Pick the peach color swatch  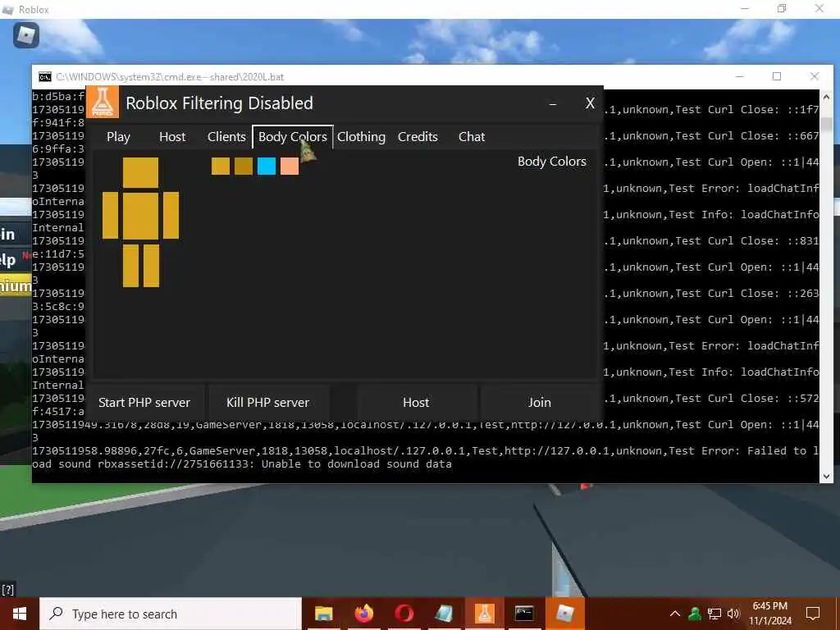(x=290, y=166)
